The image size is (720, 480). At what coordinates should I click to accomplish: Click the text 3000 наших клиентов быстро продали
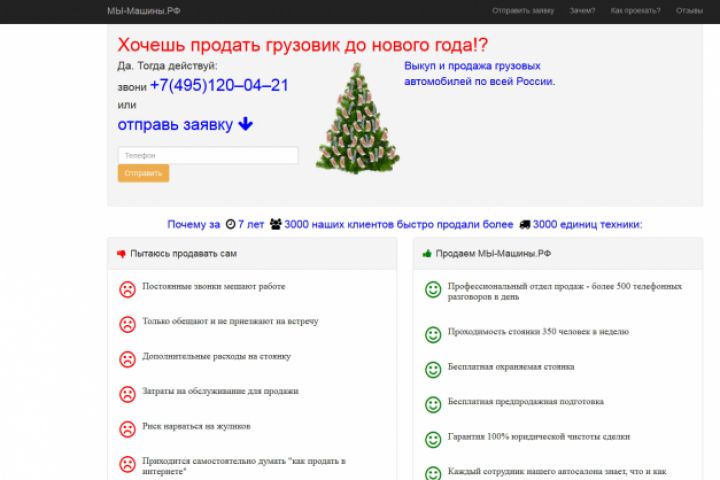399,224
